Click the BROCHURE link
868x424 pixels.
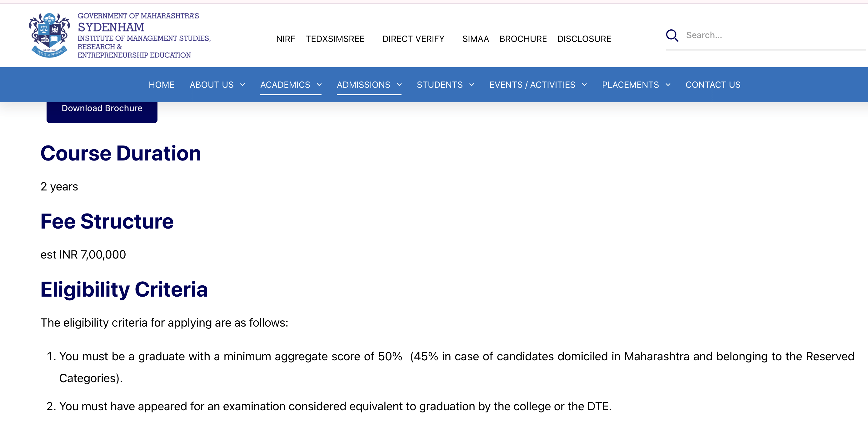click(x=523, y=38)
